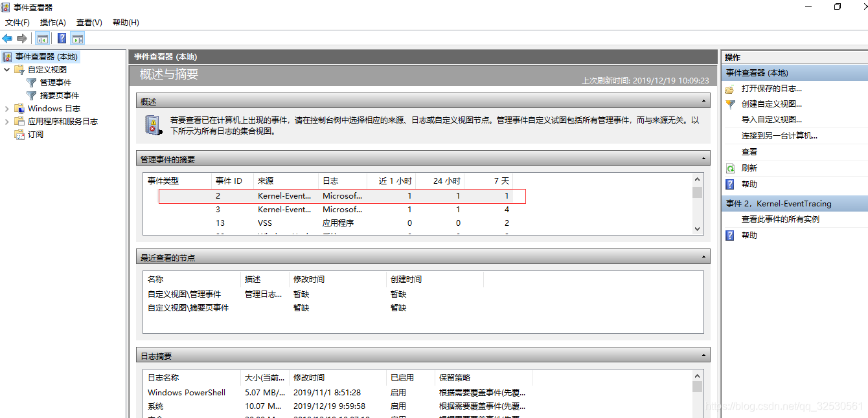
Task: Click 打开保存的日志... action
Action: pos(771,89)
